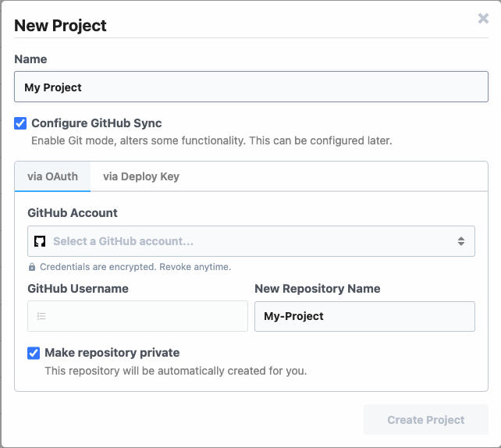Click the list icon in GitHub Username field
This screenshot has height=448, width=501.
[x=41, y=316]
